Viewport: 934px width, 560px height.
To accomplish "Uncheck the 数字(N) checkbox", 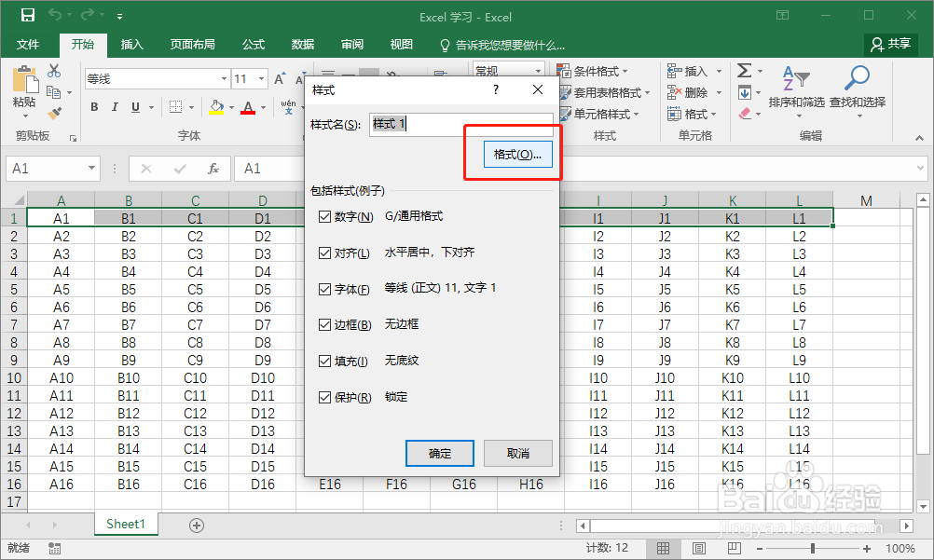I will [x=324, y=217].
